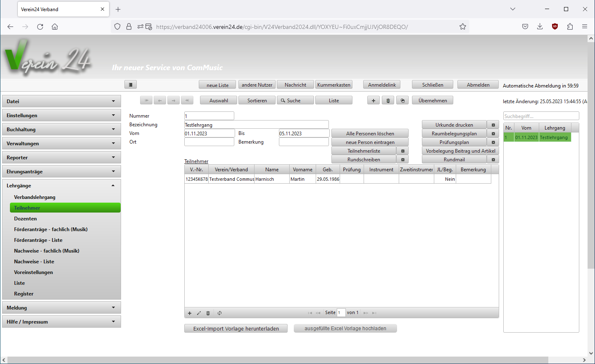Select Testlehrgang row in right list

[x=537, y=137]
